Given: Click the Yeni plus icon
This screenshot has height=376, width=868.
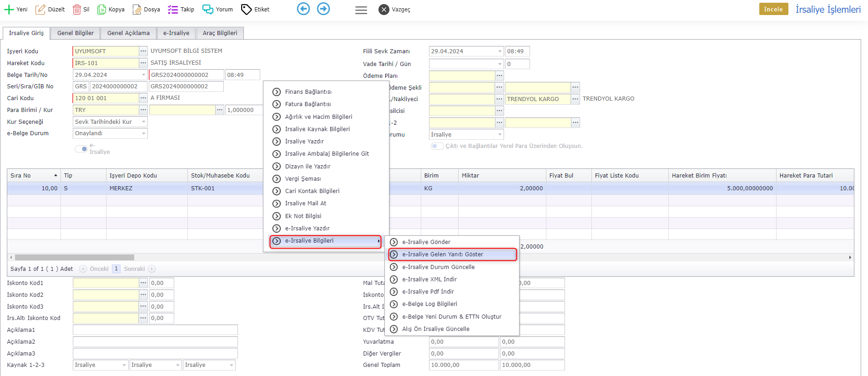Looking at the screenshot, I should [x=9, y=10].
